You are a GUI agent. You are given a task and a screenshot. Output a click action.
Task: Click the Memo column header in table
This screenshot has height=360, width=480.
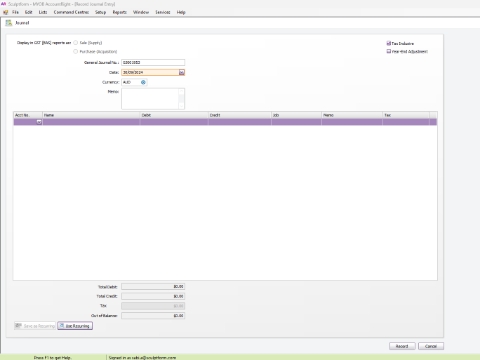[x=352, y=115]
